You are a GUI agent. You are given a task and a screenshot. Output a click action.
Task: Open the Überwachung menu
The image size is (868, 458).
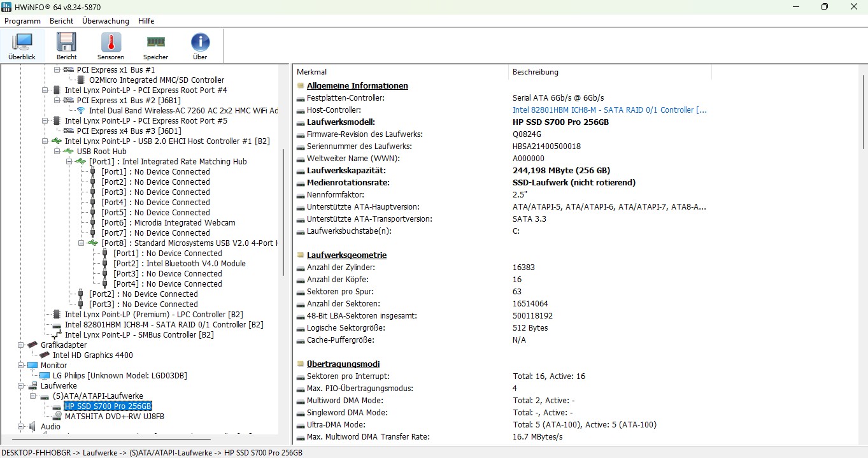point(105,21)
